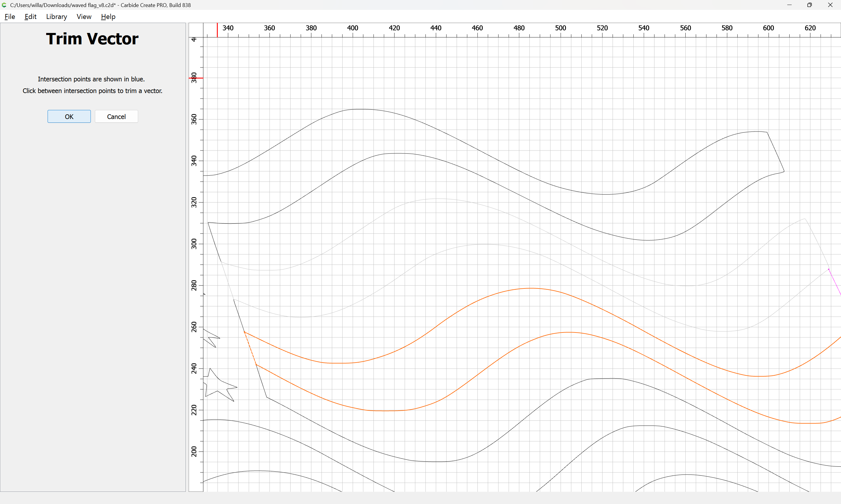Trim the dashed orange segment
This screenshot has width=841, height=504.
coord(250,348)
